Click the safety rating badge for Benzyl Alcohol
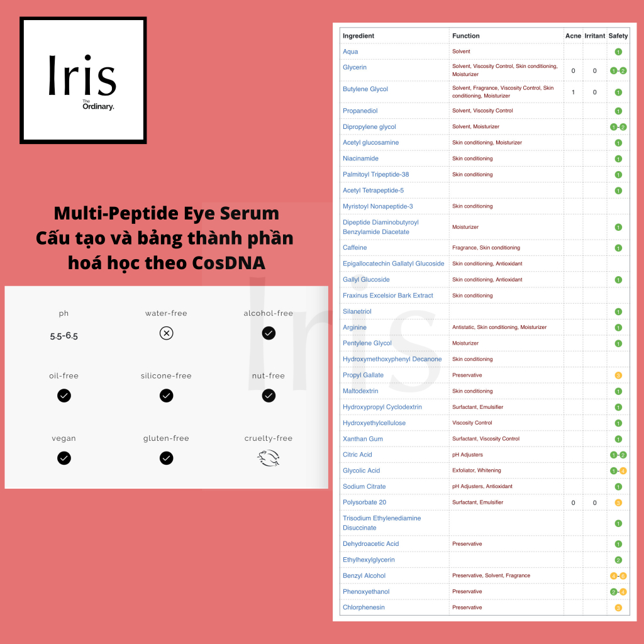Screen dimensions: 644x644 (x=618, y=575)
